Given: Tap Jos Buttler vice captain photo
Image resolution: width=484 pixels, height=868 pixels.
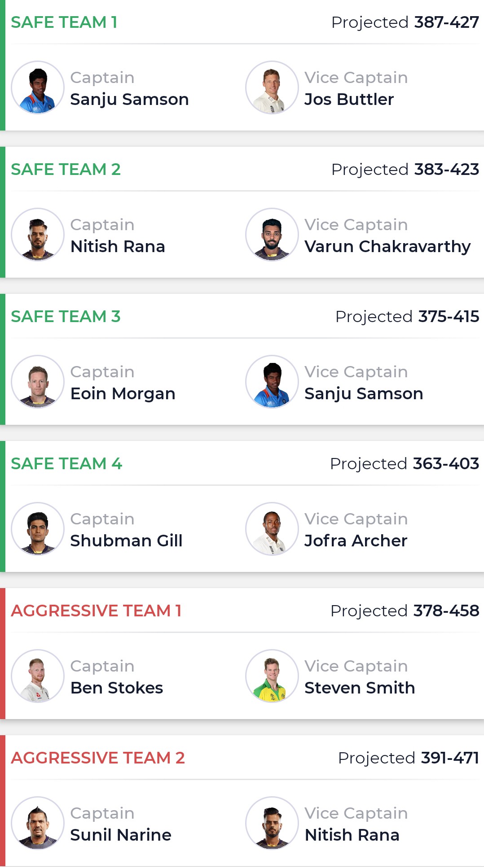Looking at the screenshot, I should pos(272,87).
